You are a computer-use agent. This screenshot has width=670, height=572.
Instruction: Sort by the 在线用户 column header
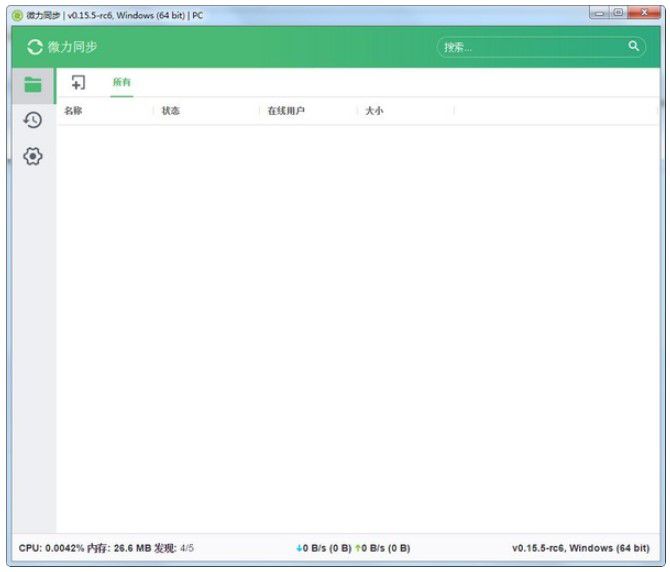pos(286,111)
